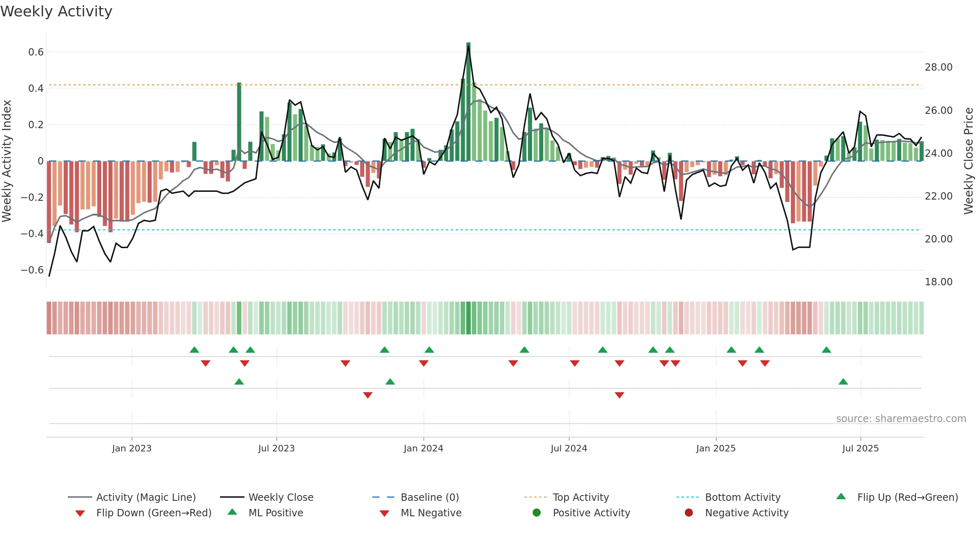Toggle the Flip Up (Red→Green) legend entry

[x=897, y=497]
